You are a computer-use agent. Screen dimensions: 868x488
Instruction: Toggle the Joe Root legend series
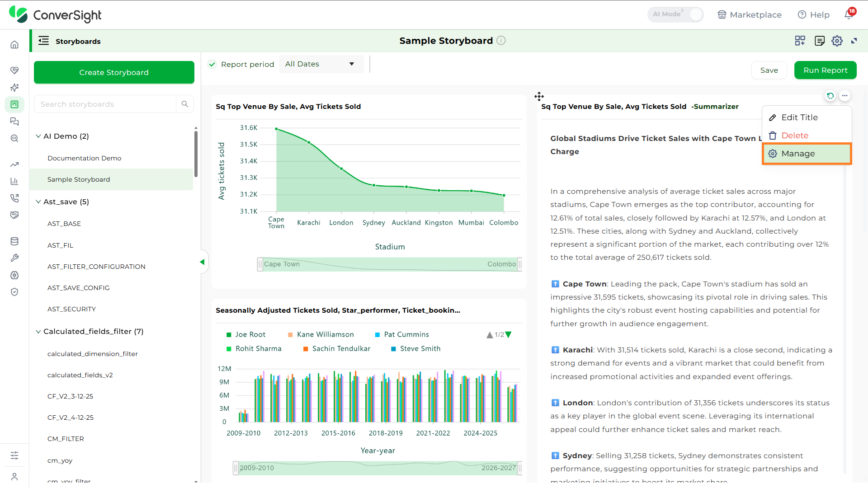click(x=245, y=334)
